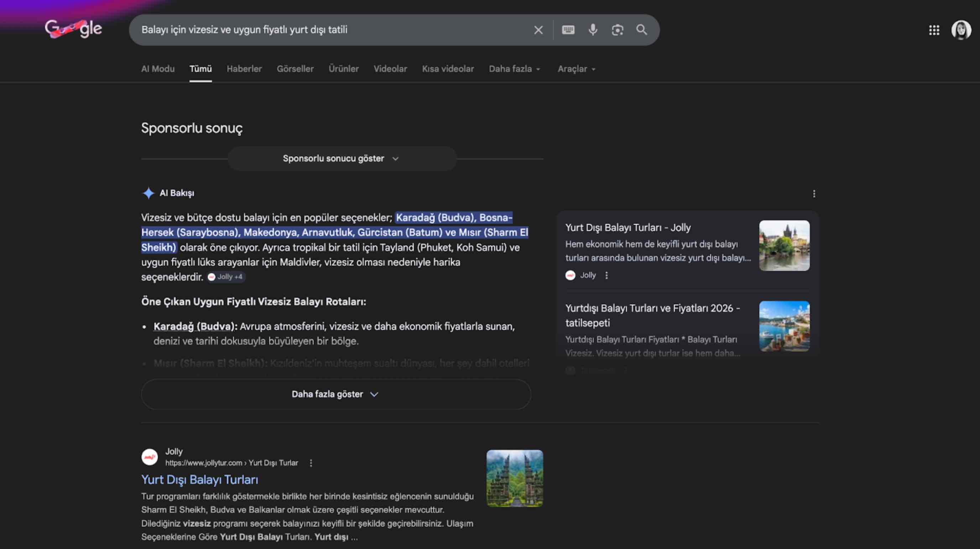Open the tatilsepeti card coastal thumbnail

784,326
